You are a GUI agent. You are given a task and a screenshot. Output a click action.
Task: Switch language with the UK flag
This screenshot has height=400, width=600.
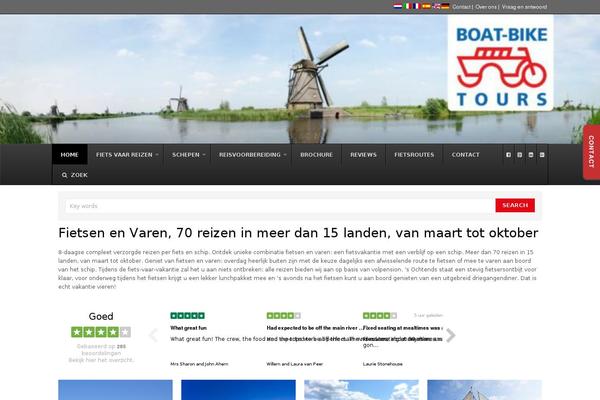click(x=436, y=6)
